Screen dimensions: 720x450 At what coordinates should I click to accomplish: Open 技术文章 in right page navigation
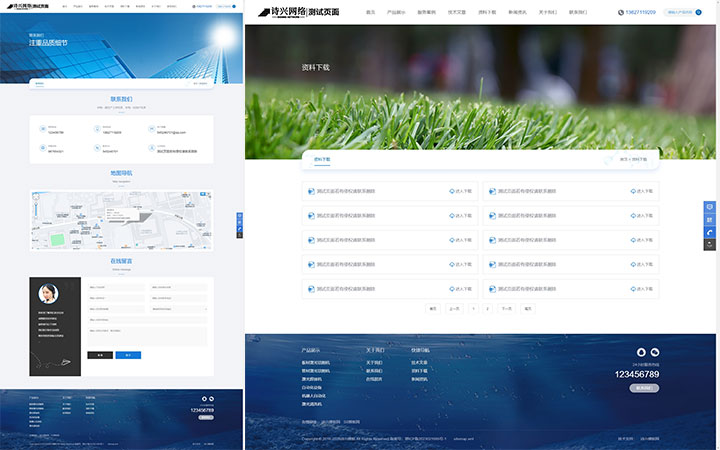(x=456, y=12)
